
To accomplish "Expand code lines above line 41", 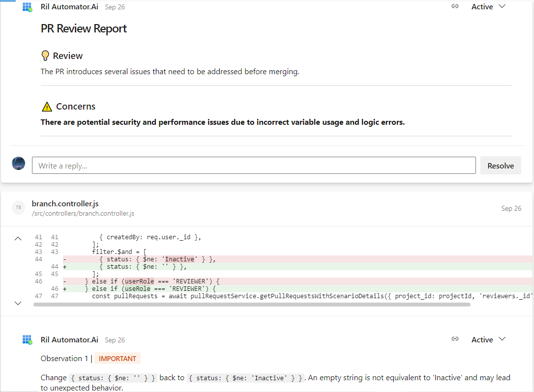I will [18, 239].
